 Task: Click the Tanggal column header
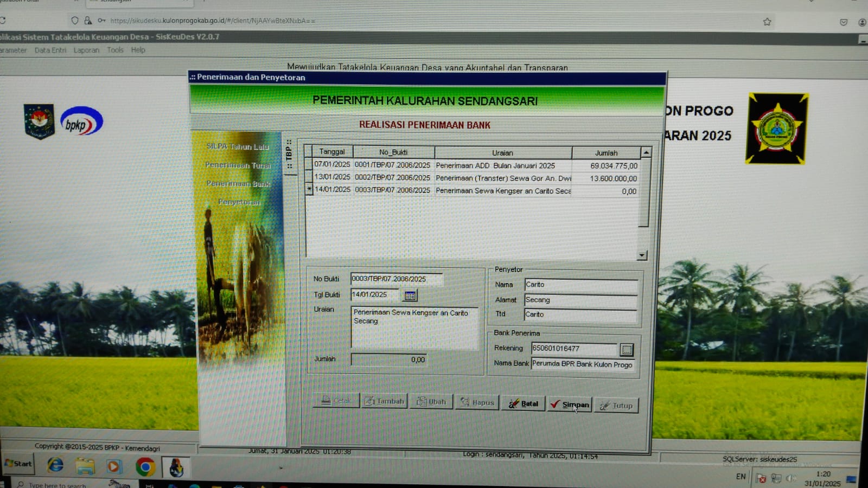coord(332,152)
